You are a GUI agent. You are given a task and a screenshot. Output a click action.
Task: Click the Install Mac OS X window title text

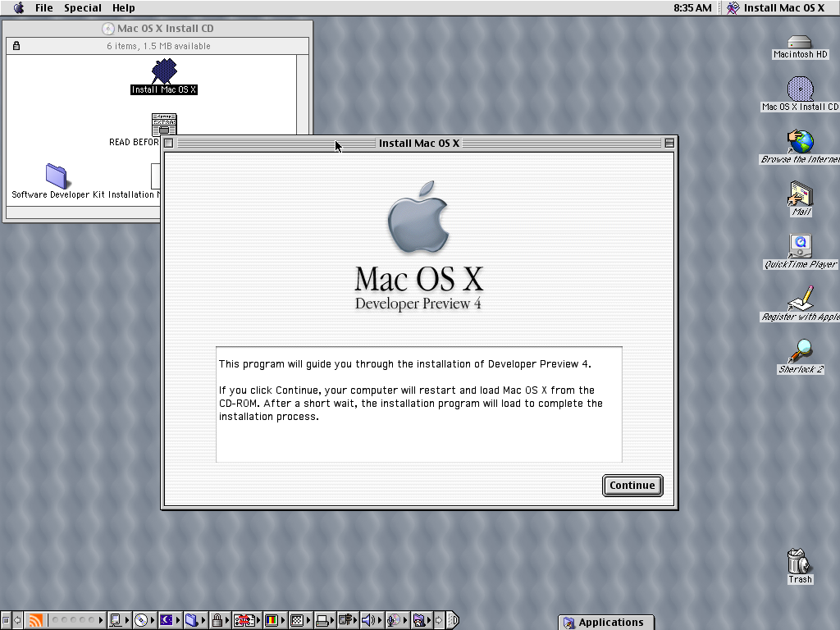[x=419, y=143]
